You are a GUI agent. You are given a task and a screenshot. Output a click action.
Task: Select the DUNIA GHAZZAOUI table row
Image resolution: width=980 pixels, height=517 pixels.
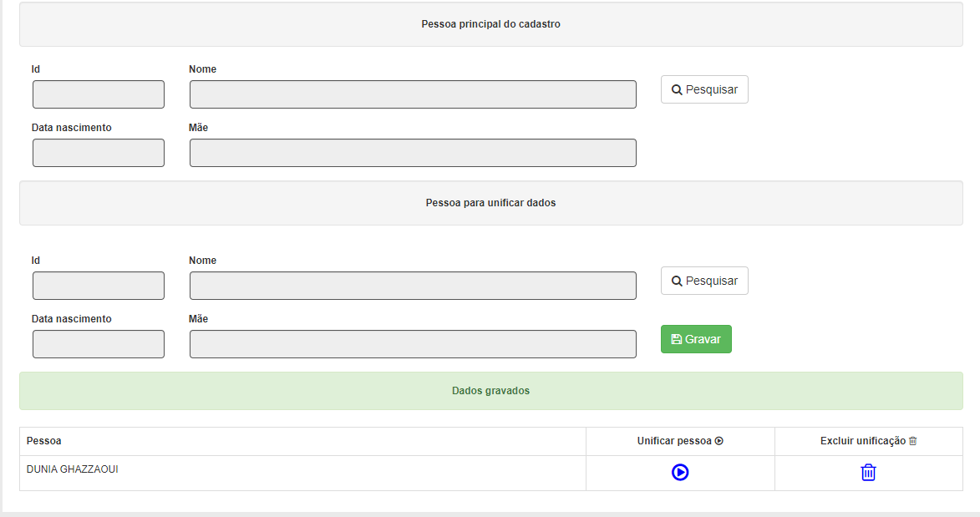click(491, 473)
